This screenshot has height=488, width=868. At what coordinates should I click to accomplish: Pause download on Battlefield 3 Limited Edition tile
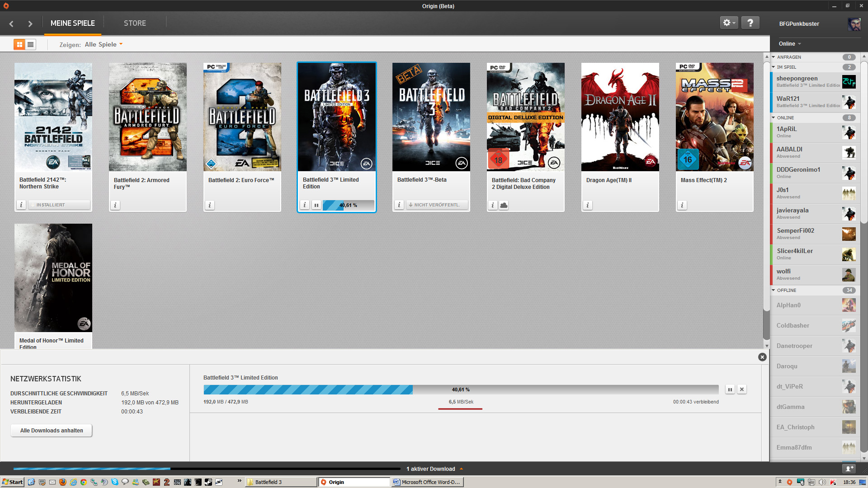316,205
